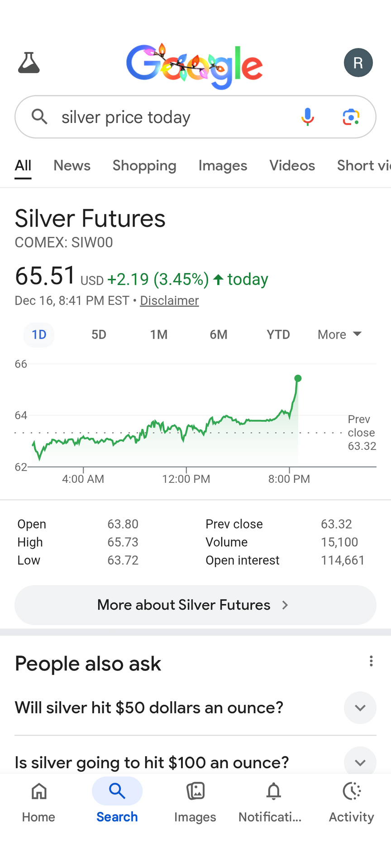
Task: Open the account profile avatar
Action: pos(358,63)
